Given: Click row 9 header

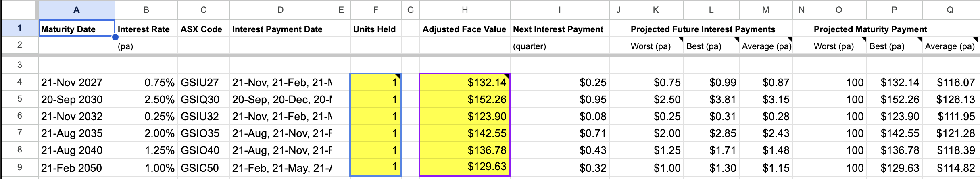Looking at the screenshot, I should click(19, 167).
